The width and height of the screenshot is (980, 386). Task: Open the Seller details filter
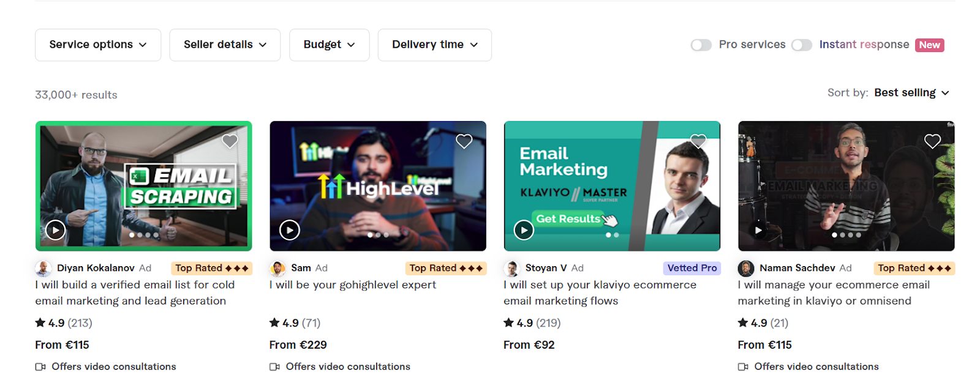click(x=224, y=44)
